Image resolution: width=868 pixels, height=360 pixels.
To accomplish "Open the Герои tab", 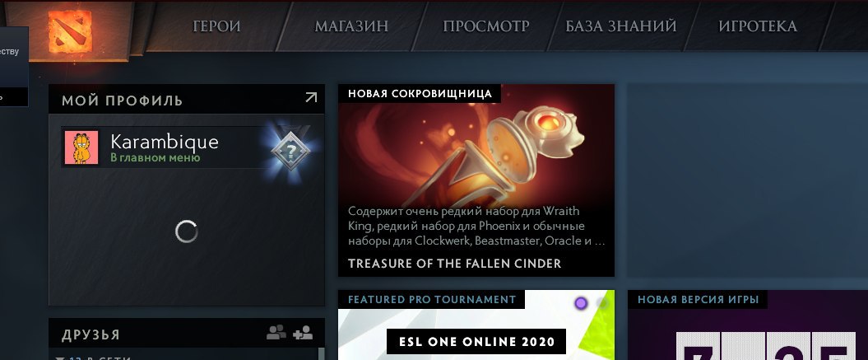I will point(216,26).
